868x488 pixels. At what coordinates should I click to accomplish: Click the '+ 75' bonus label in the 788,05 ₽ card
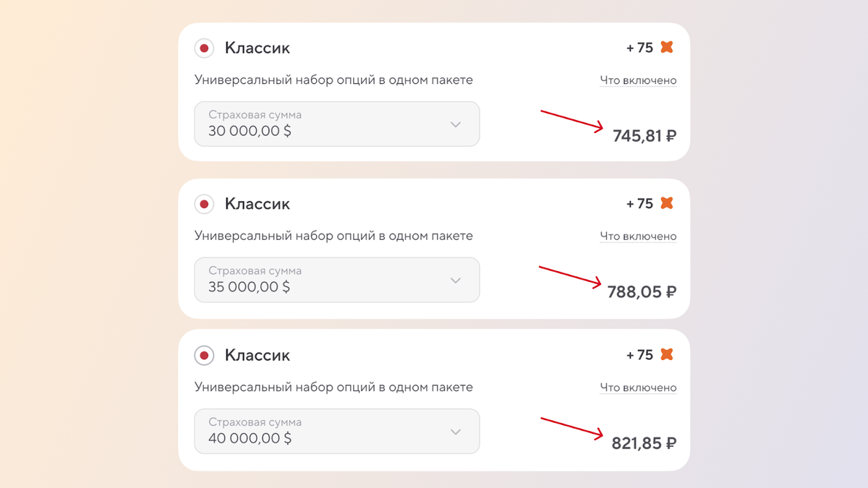coord(639,204)
